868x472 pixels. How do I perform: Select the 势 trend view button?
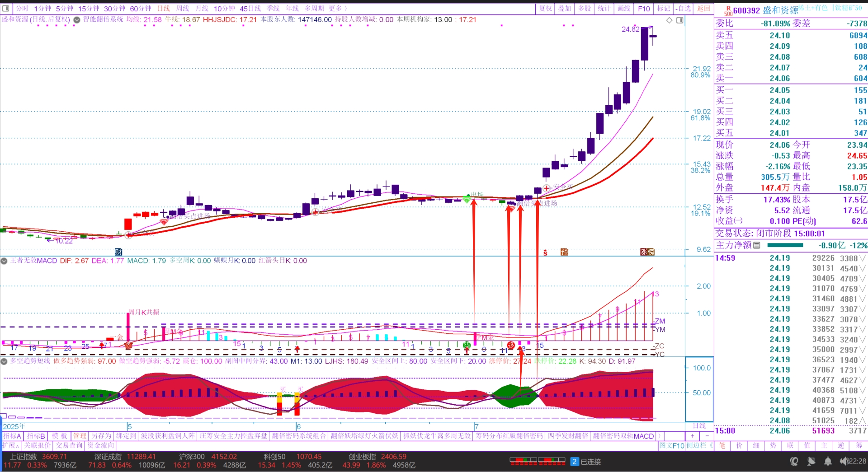coord(773,445)
